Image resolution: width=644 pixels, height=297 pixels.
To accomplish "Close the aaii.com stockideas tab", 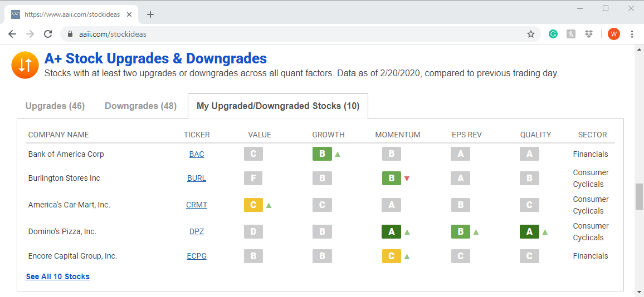I will (129, 14).
